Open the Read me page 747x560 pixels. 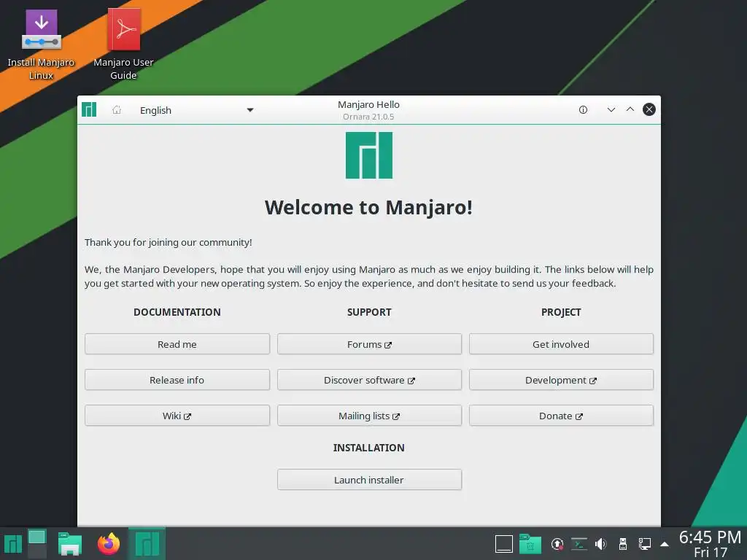pyautogui.click(x=177, y=344)
